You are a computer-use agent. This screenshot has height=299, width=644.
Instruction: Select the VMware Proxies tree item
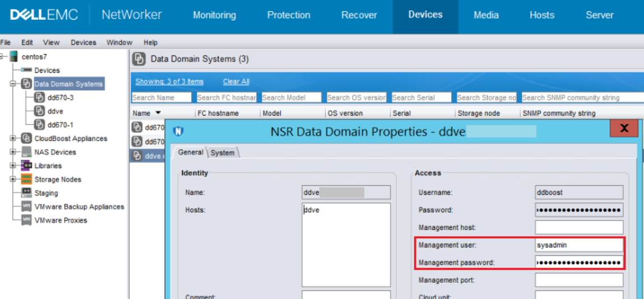pyautogui.click(x=61, y=220)
